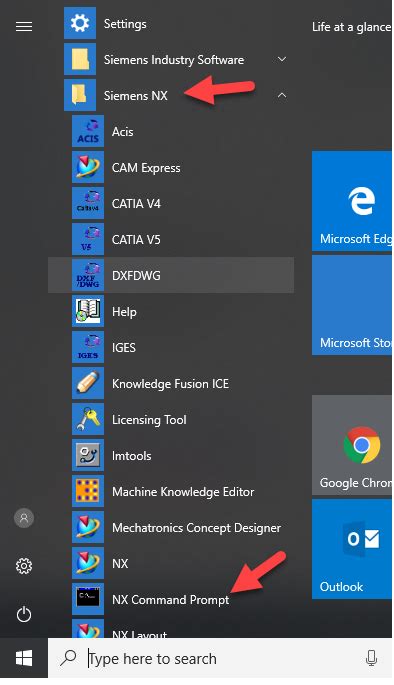This screenshot has height=685, width=394.
Task: Open Settings from the left rail gear
Action: point(24,566)
